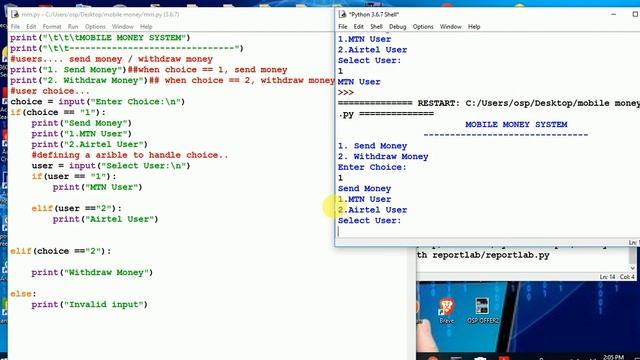Viewport: 640px width, 360px height.
Task: Open the Edit menu in the Python Shell
Action: click(358, 27)
